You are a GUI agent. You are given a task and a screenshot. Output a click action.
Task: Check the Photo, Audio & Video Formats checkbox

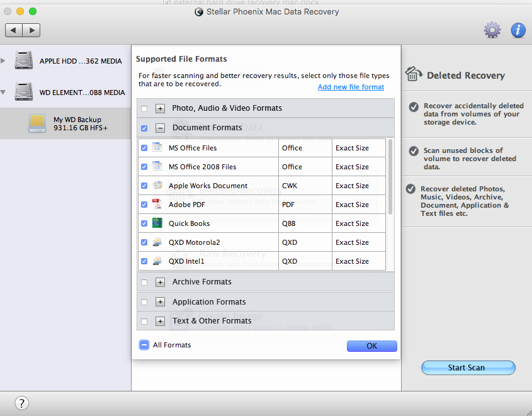[x=144, y=108]
